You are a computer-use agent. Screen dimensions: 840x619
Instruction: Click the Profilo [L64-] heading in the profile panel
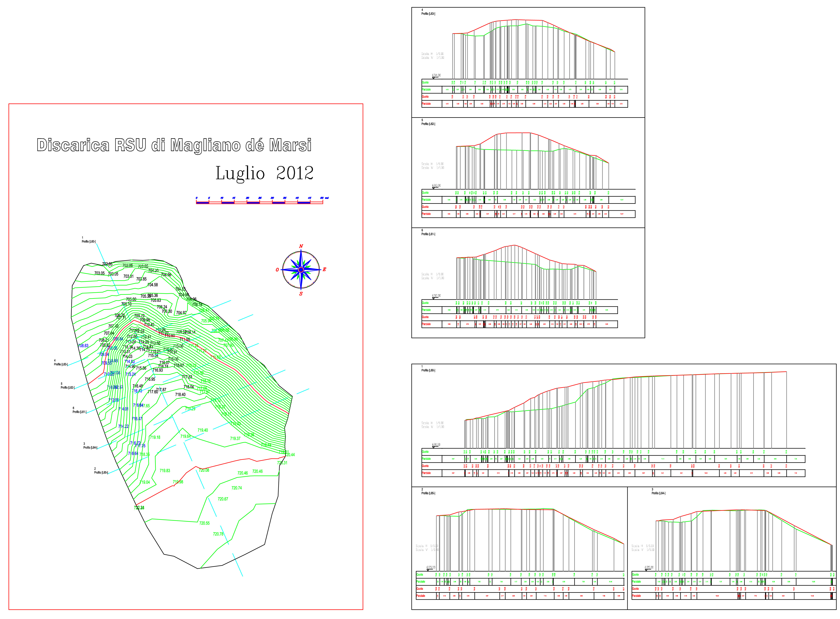pyautogui.click(x=658, y=493)
